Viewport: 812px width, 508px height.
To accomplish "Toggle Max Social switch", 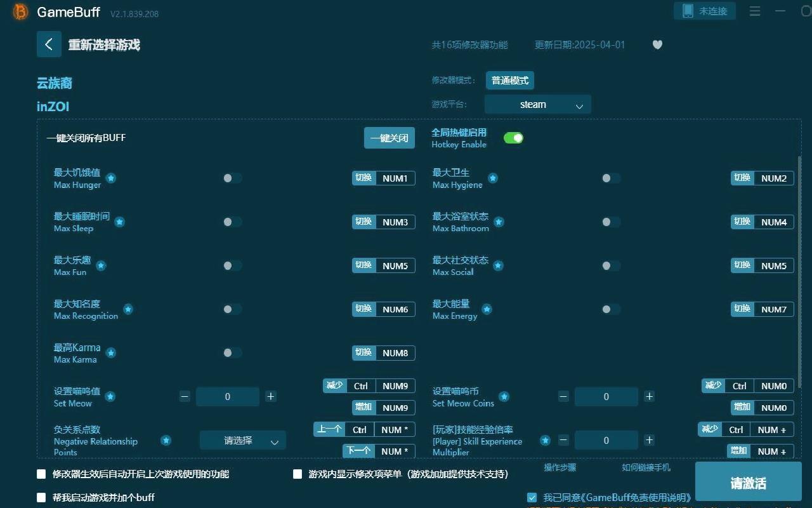I will (611, 265).
